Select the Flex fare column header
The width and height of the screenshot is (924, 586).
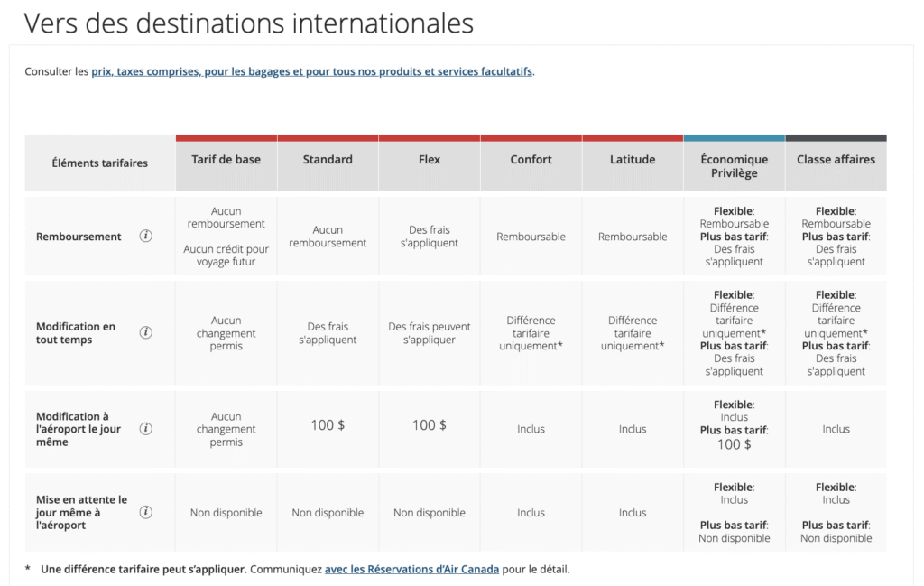430,160
